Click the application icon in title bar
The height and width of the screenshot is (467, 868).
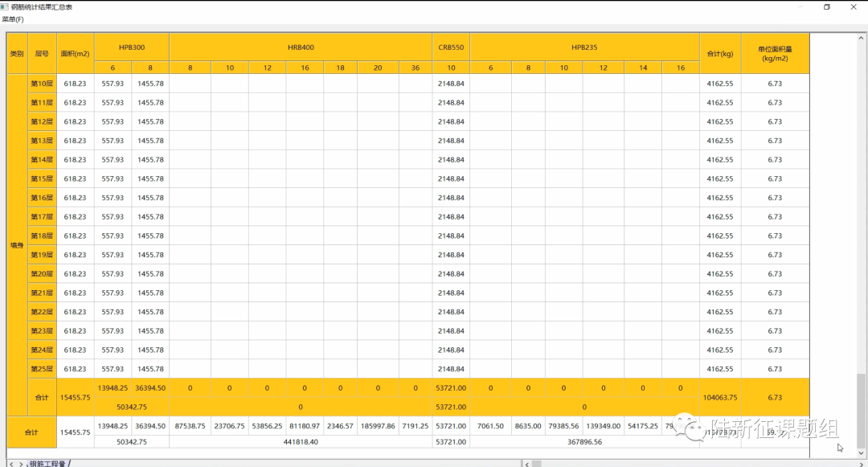(x=5, y=6)
